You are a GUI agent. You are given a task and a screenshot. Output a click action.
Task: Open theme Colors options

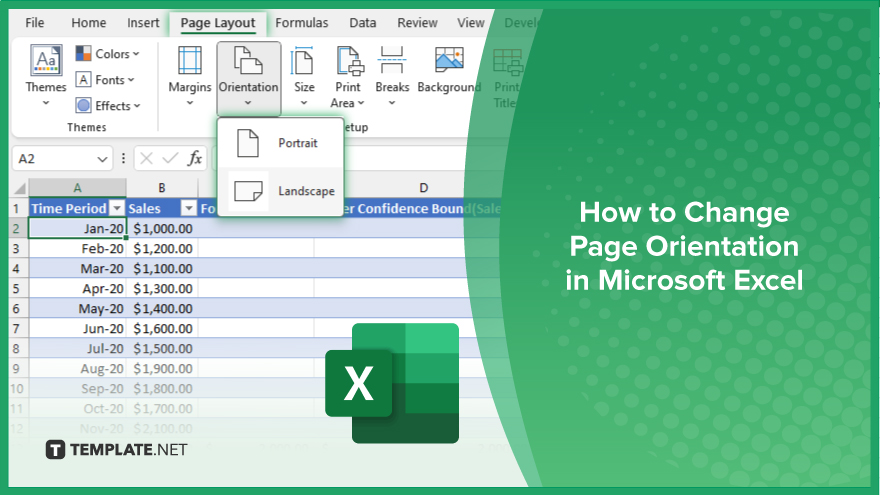(x=107, y=54)
